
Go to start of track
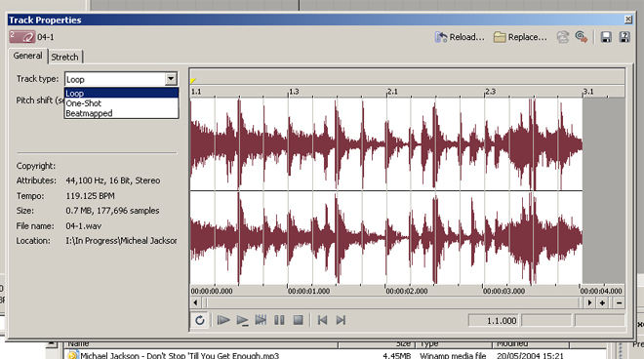322,320
